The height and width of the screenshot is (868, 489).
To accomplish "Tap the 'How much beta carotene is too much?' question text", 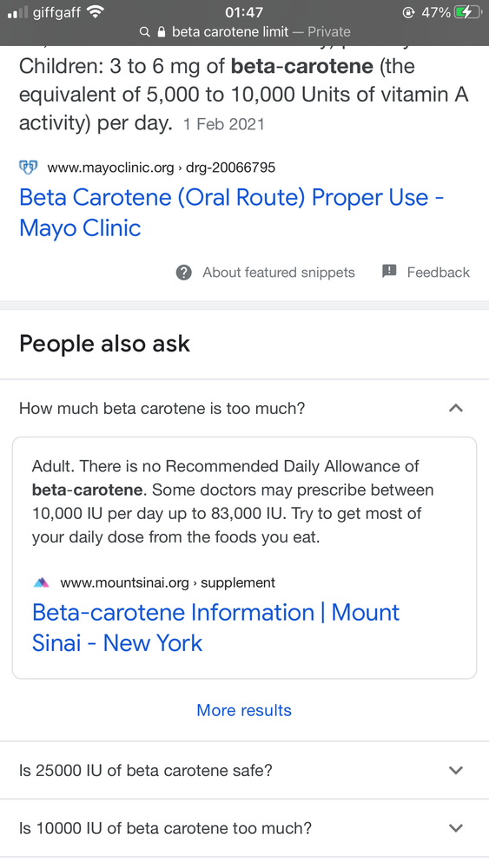I will [x=162, y=409].
